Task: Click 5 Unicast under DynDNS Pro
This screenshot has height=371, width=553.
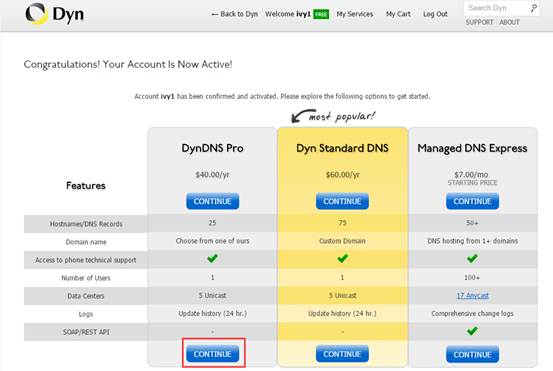Action: point(212,296)
